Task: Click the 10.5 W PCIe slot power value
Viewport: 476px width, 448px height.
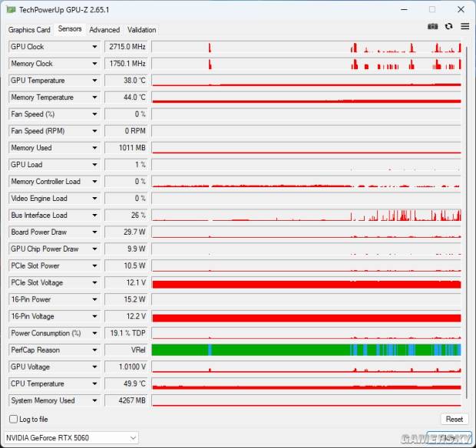Action: tap(126, 265)
